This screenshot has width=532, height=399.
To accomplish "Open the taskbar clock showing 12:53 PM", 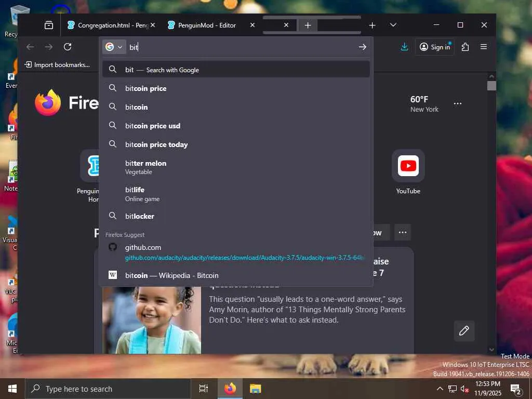I will tap(487, 389).
